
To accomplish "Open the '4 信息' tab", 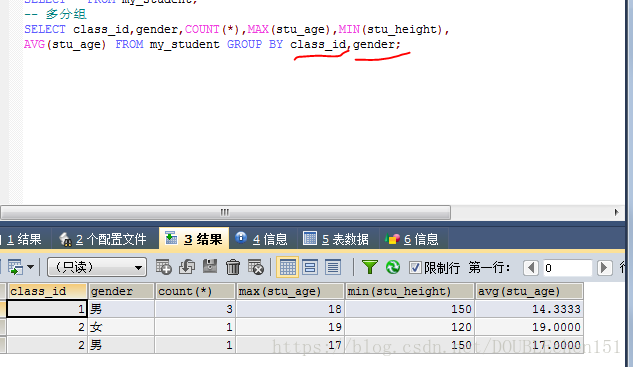I will pos(262,239).
